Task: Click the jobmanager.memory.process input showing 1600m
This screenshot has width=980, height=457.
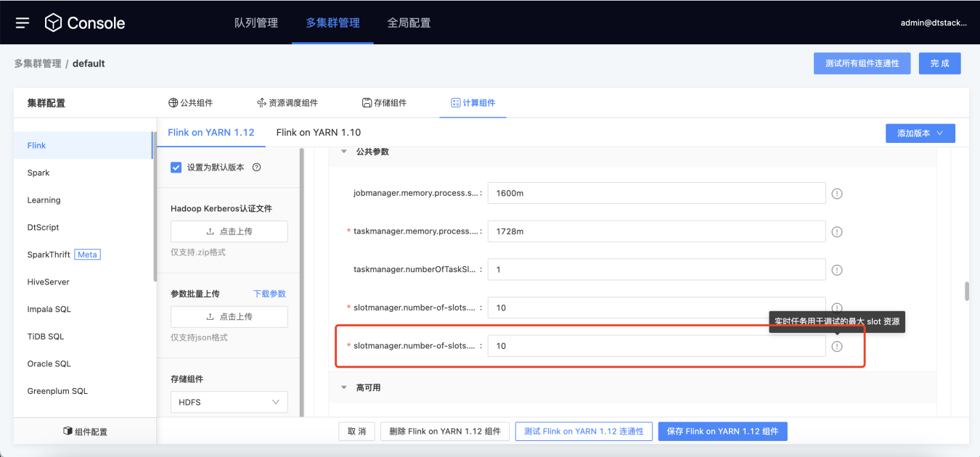Action: [x=656, y=194]
